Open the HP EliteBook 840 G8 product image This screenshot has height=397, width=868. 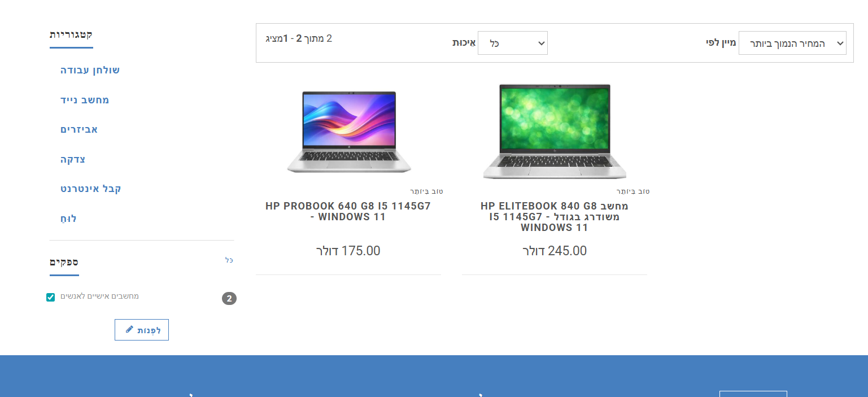555,132
